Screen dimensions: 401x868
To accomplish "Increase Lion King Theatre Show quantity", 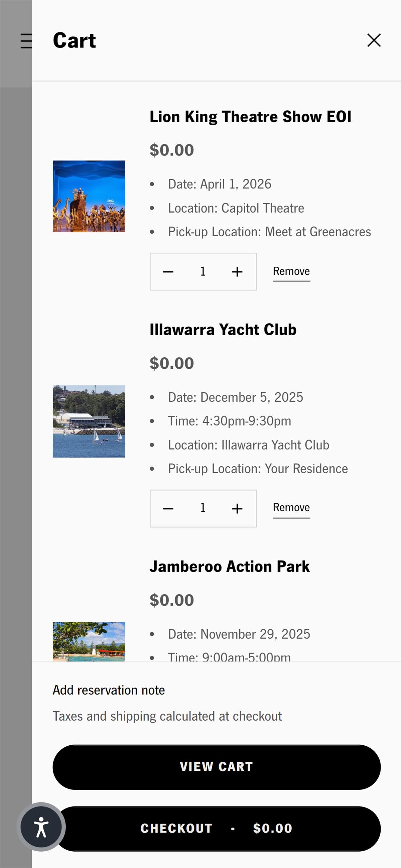I will coord(237,272).
